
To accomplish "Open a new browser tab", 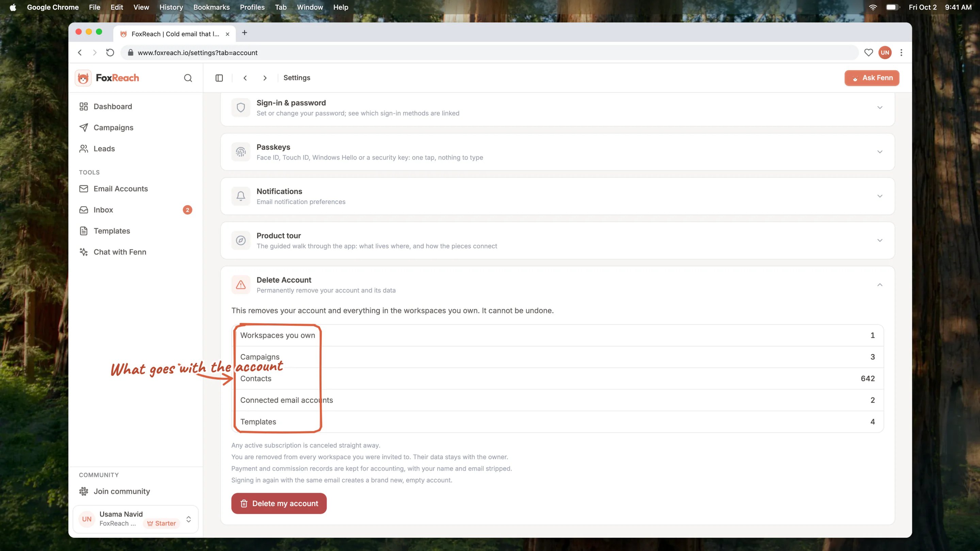I will [x=245, y=33].
